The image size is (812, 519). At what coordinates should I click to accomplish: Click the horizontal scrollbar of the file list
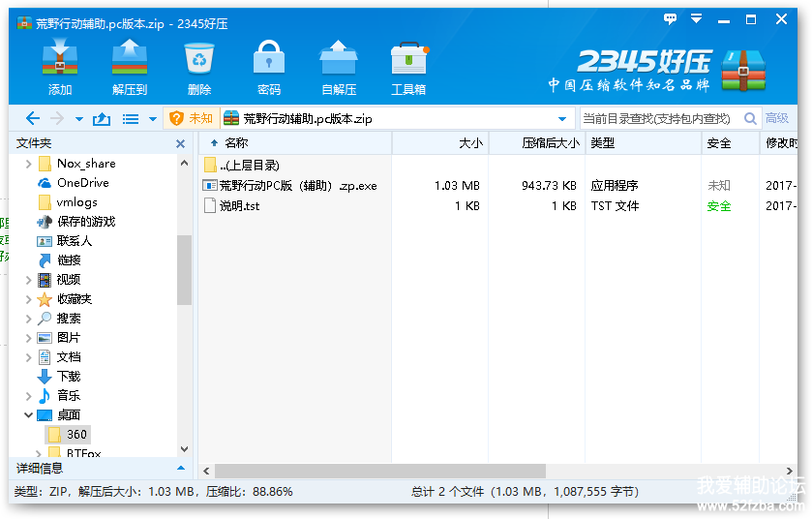pyautogui.click(x=387, y=471)
